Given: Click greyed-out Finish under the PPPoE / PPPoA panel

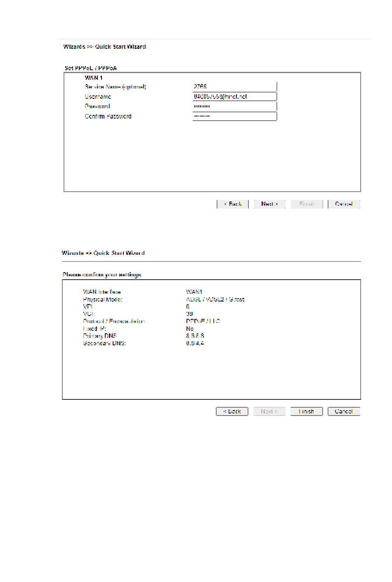Looking at the screenshot, I should 307,204.
